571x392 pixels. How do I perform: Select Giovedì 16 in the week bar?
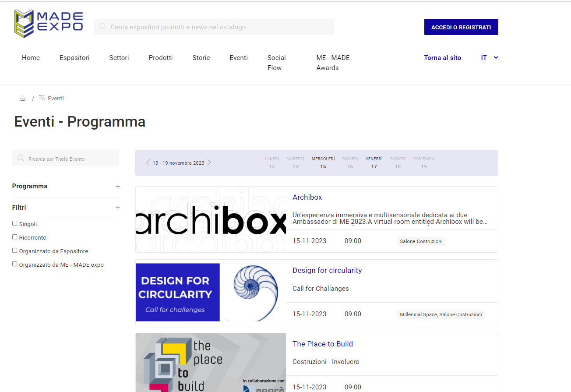pyautogui.click(x=350, y=162)
